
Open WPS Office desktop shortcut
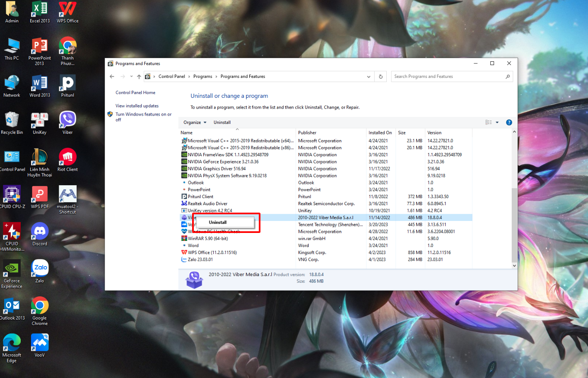(67, 12)
